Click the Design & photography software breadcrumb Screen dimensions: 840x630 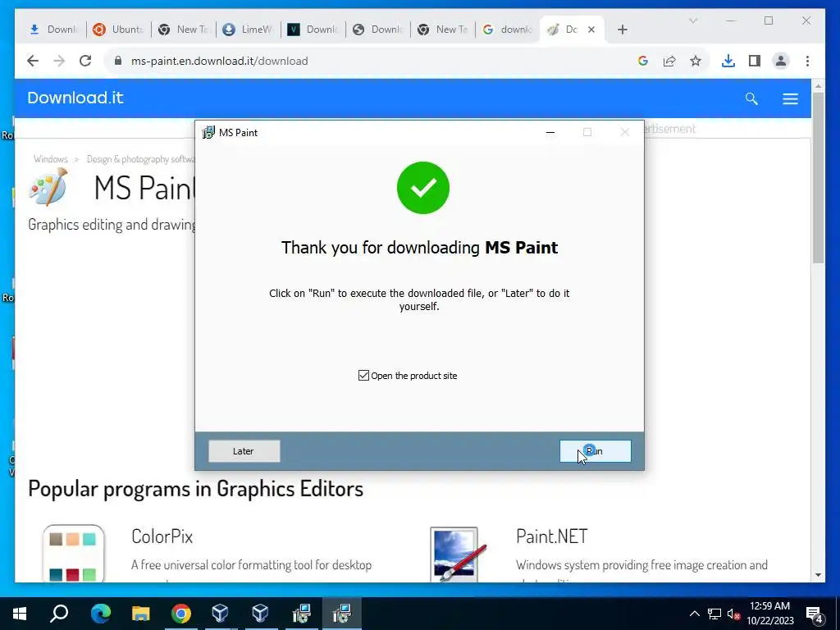click(140, 159)
